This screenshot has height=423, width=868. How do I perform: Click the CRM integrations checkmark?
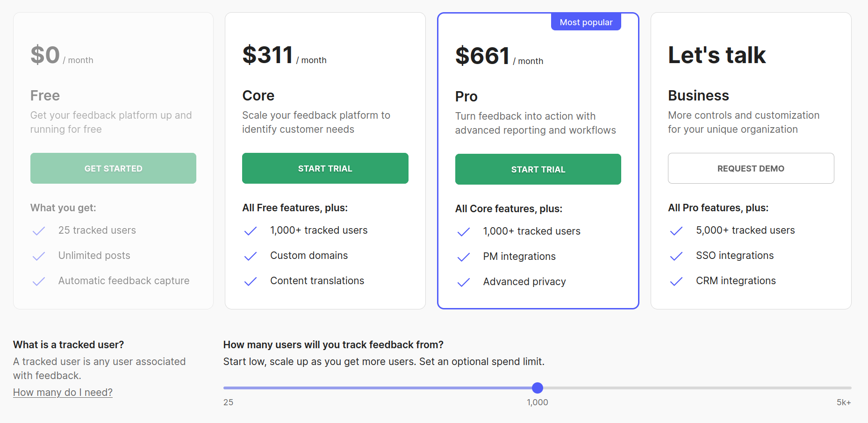[676, 281]
